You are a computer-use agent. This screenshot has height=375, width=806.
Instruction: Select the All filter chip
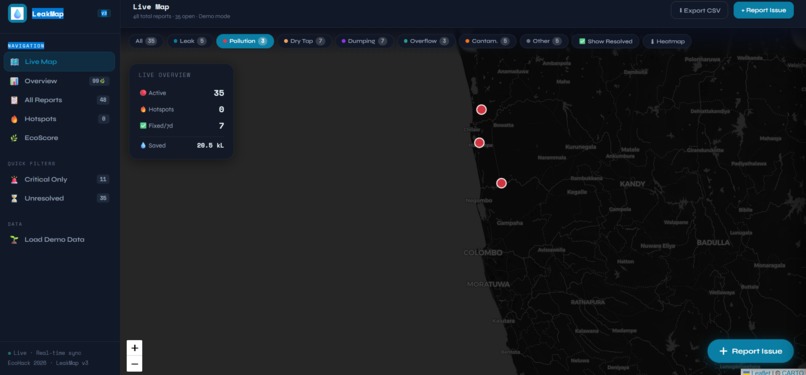tap(145, 41)
